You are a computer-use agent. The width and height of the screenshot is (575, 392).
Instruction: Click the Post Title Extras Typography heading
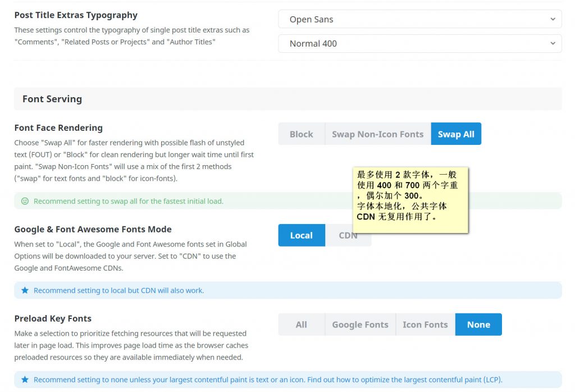(x=76, y=15)
